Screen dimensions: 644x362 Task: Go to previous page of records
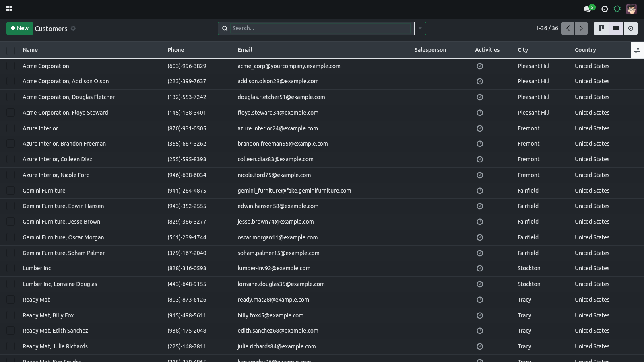(x=568, y=28)
